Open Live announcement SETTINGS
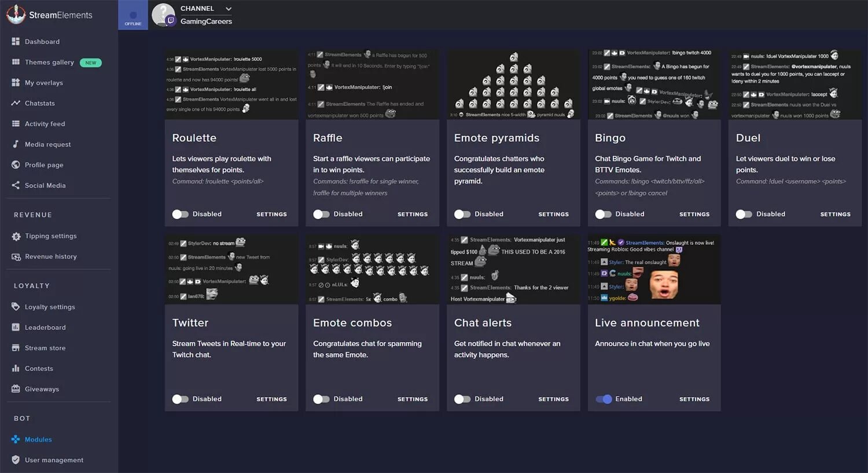The image size is (868, 473). [x=694, y=399]
